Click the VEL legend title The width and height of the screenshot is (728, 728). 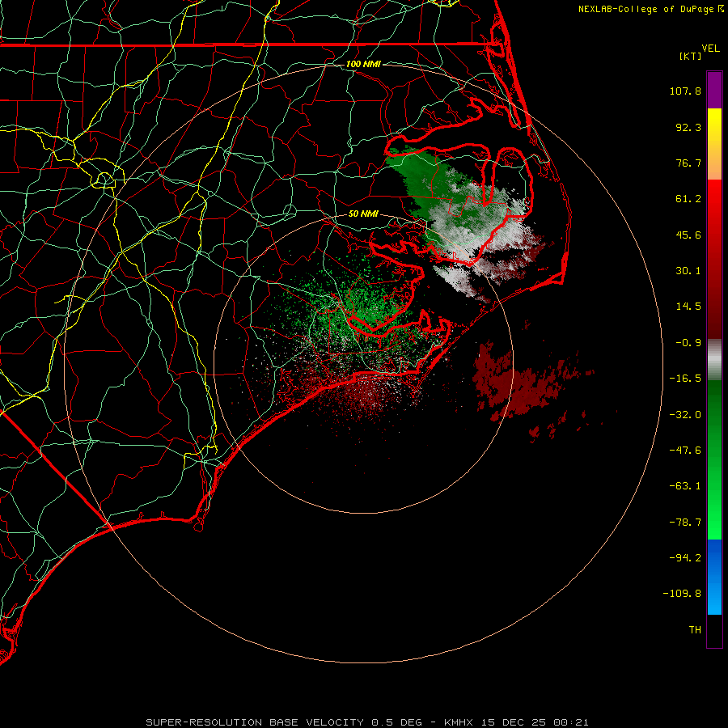coord(710,49)
